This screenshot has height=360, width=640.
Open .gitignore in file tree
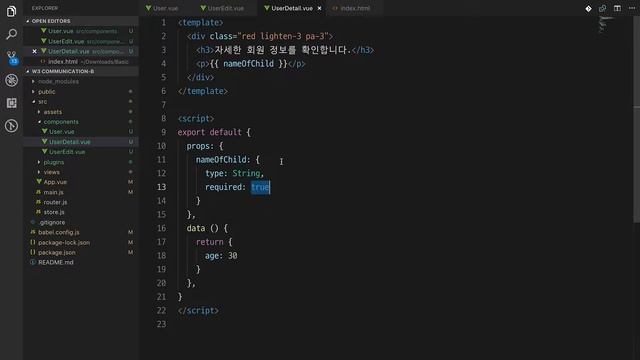click(x=81, y=222)
